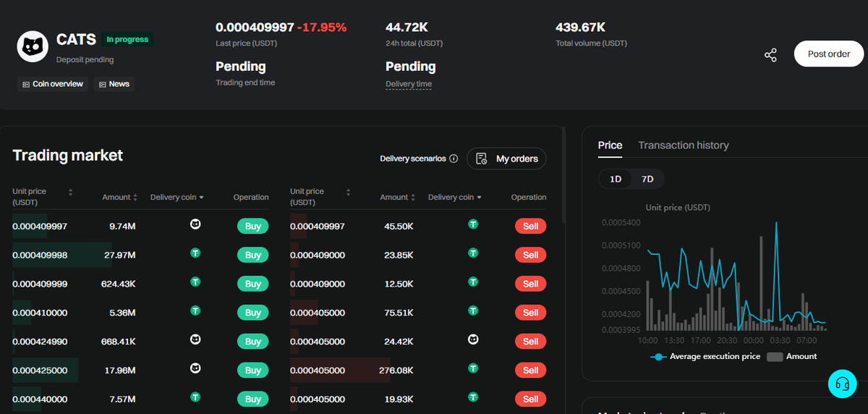The image size is (868, 414).
Task: Click the -17.95% price change
Action: [x=323, y=28]
